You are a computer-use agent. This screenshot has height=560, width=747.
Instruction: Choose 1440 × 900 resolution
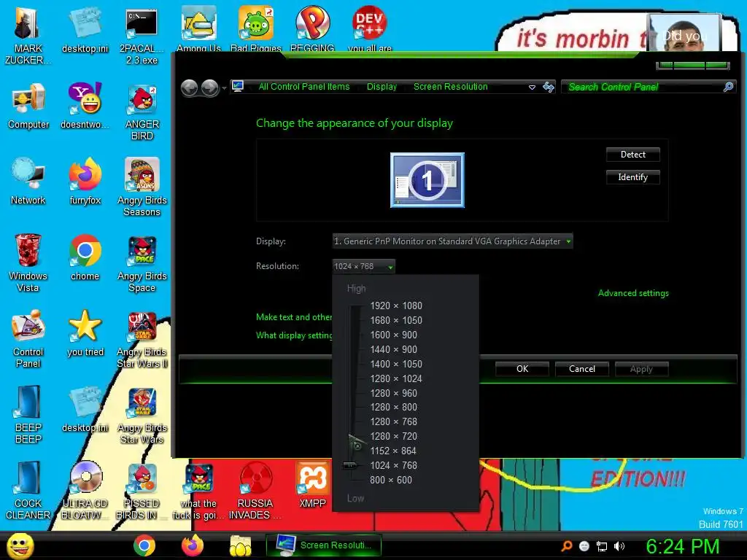click(393, 349)
